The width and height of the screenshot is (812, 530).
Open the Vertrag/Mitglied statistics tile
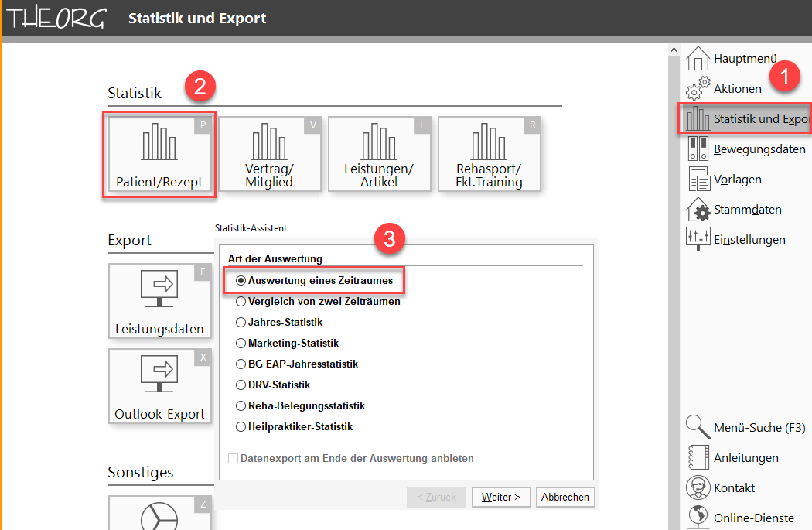pyautogui.click(x=269, y=154)
